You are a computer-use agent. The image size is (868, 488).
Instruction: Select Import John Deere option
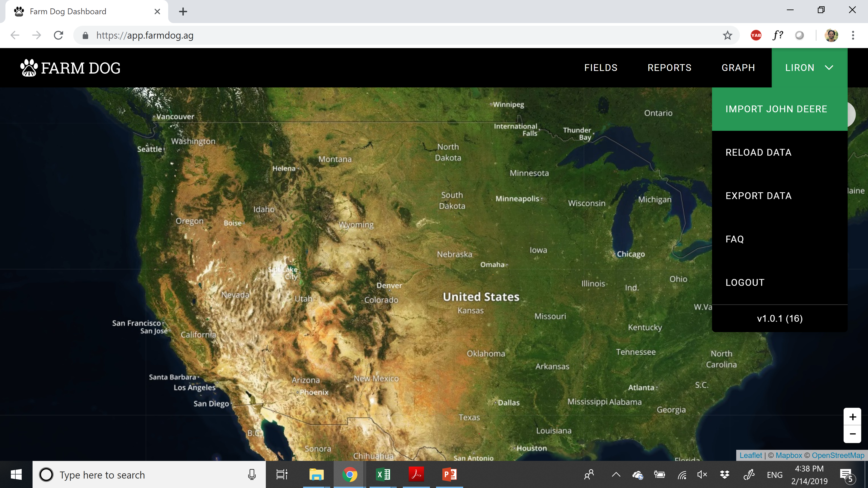coord(779,109)
